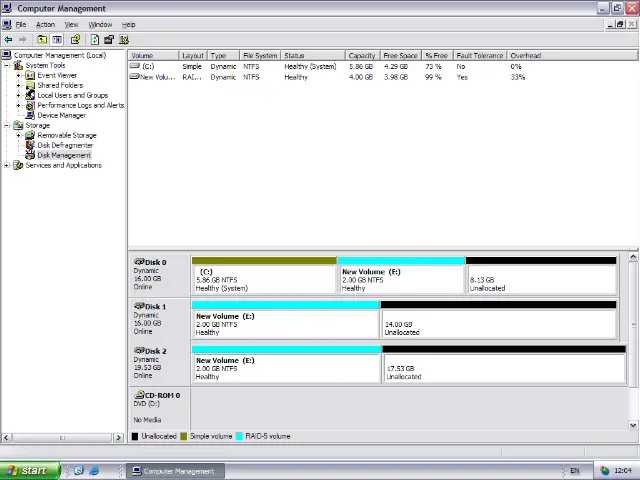
Task: Select the Removable Storage icon
Action: pos(30,135)
